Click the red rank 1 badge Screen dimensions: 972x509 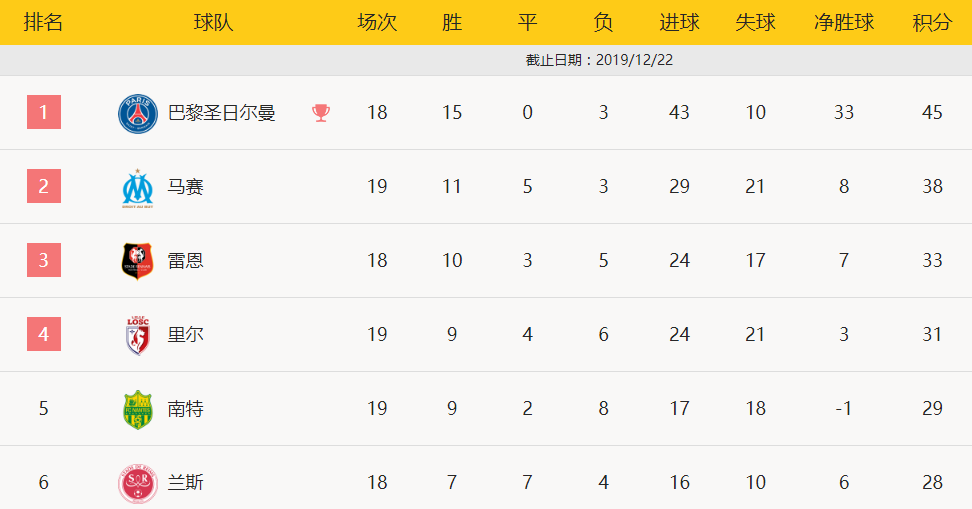[x=43, y=112]
